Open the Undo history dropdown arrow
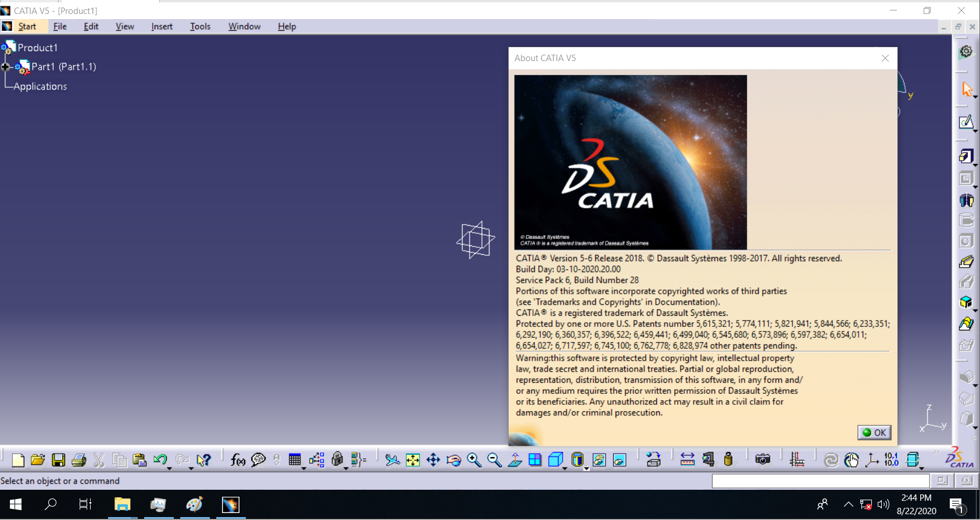Screen dimensions: 980x520 point(170,468)
